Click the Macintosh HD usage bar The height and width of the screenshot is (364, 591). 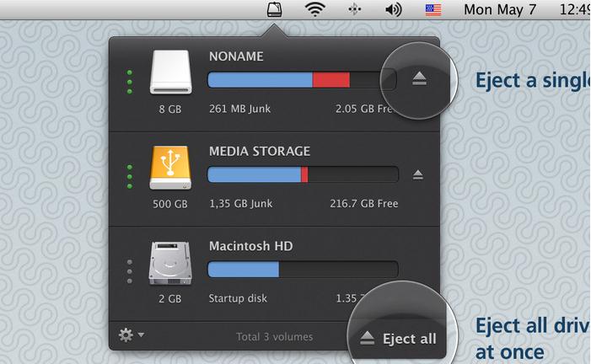303,270
